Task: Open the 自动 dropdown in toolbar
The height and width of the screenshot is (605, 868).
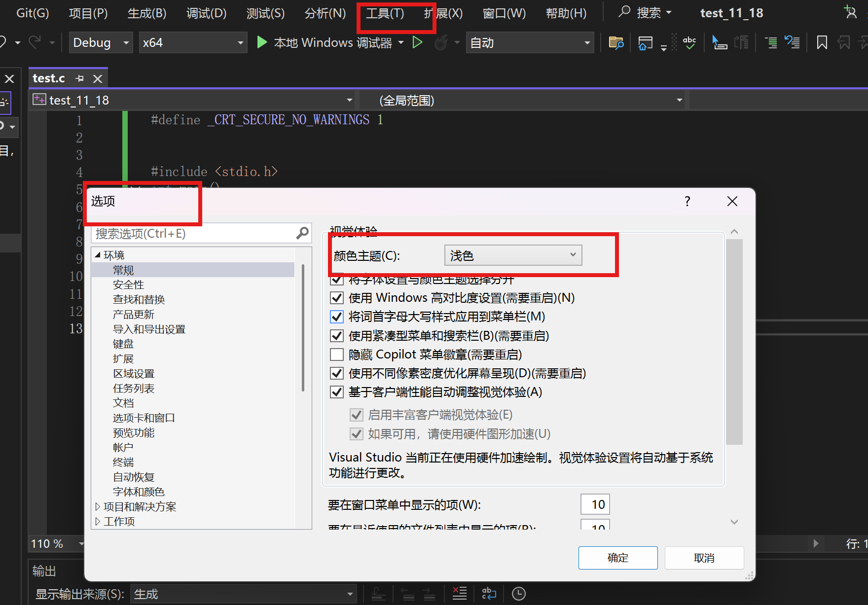Action: click(x=530, y=42)
